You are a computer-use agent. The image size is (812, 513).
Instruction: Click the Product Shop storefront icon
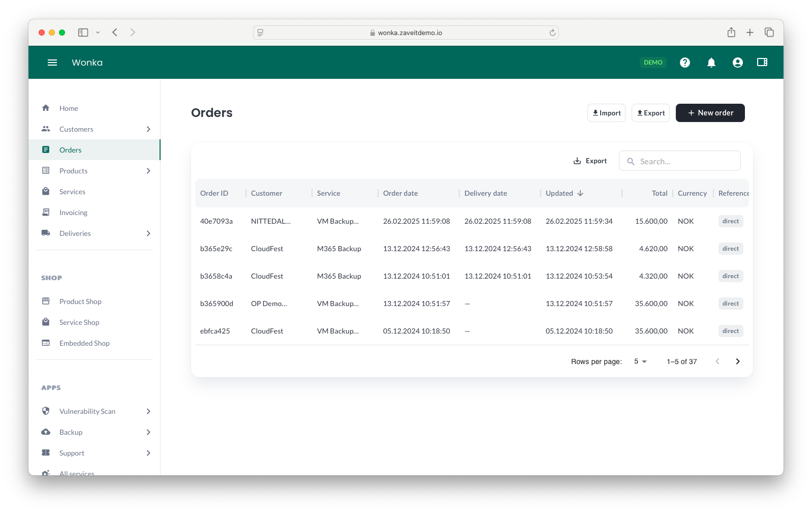tap(46, 301)
